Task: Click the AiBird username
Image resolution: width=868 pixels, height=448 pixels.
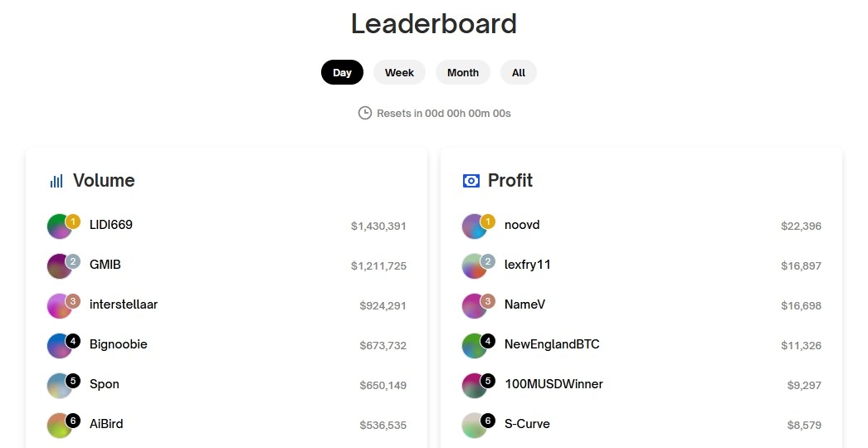Action: coord(106,424)
